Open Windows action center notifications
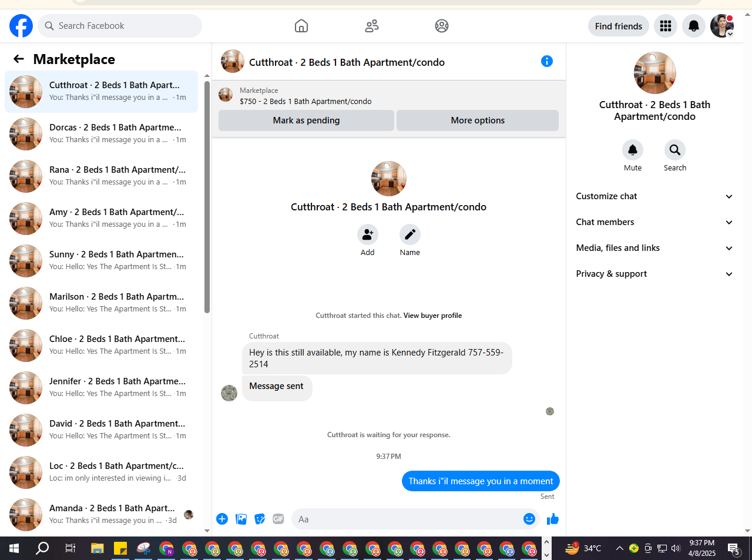 point(734,548)
